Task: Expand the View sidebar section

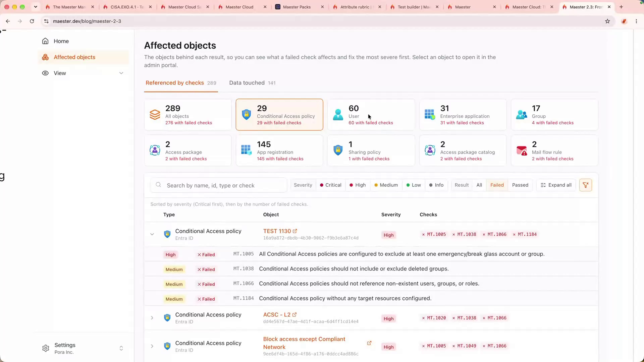Action: 83,73
